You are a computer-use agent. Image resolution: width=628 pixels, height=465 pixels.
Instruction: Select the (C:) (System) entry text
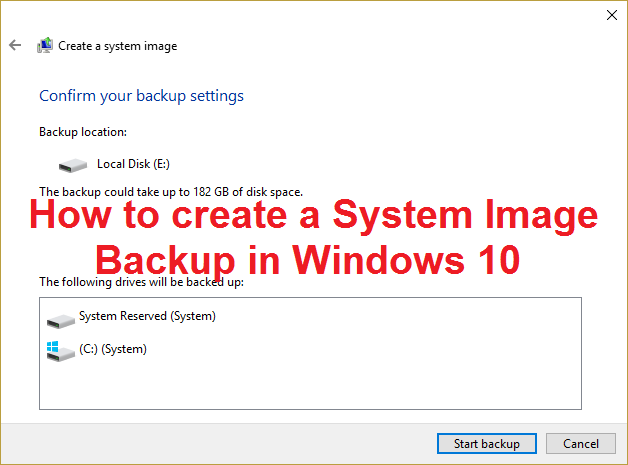click(113, 349)
